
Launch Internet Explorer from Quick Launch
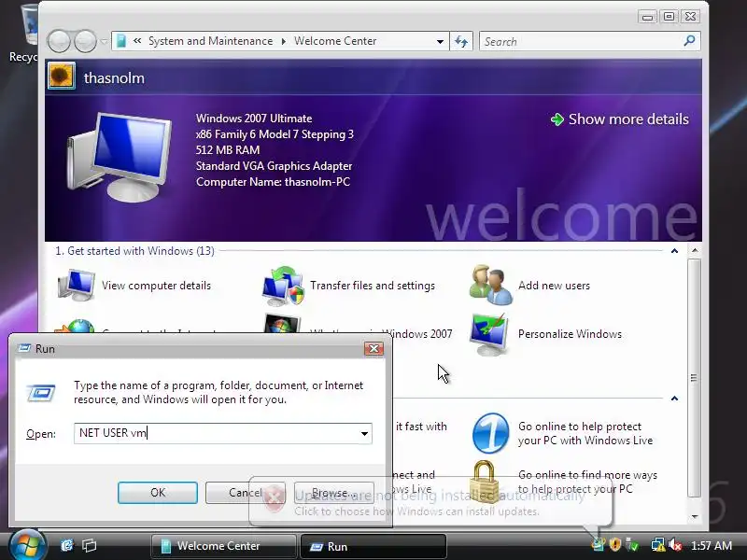(67, 545)
